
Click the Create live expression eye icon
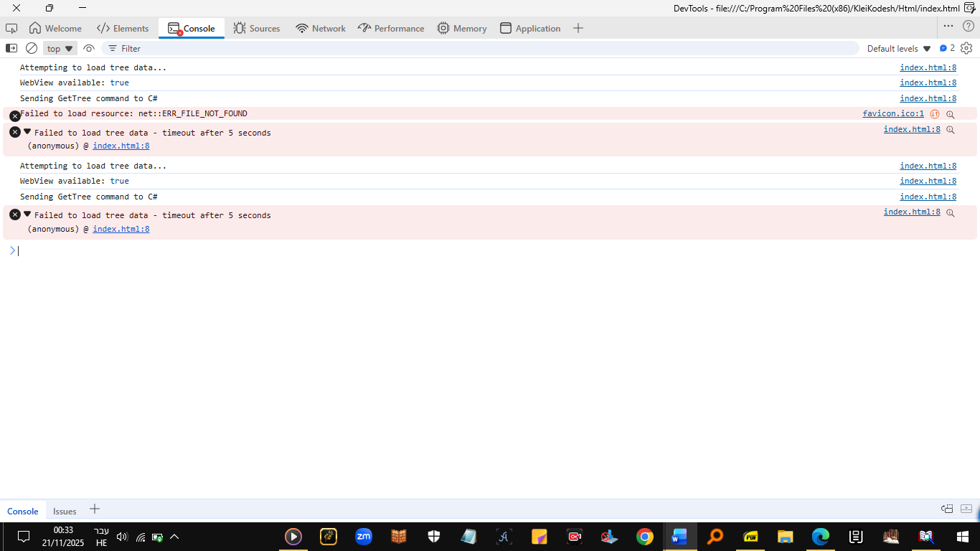click(89, 48)
